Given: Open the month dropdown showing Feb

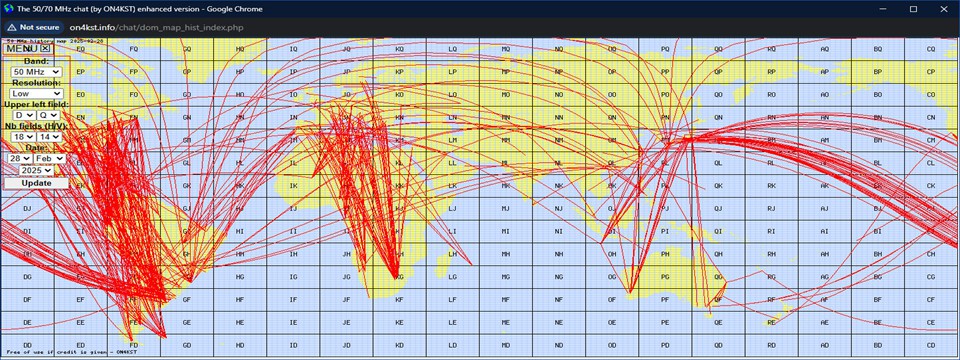Looking at the screenshot, I should coord(49,158).
